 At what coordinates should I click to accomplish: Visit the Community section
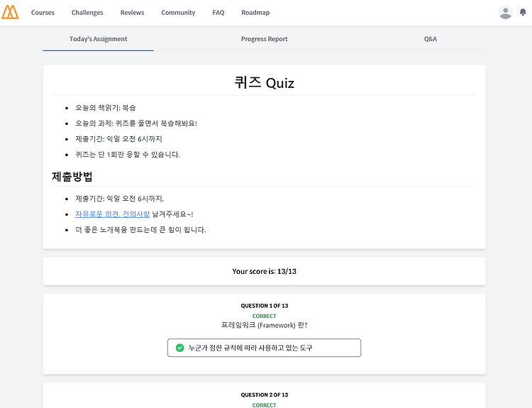pyautogui.click(x=178, y=13)
